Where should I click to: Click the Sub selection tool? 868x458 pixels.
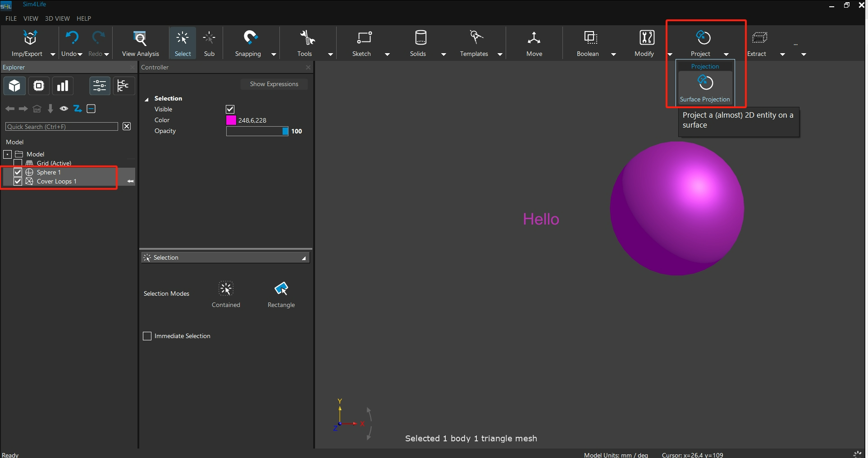coord(209,43)
